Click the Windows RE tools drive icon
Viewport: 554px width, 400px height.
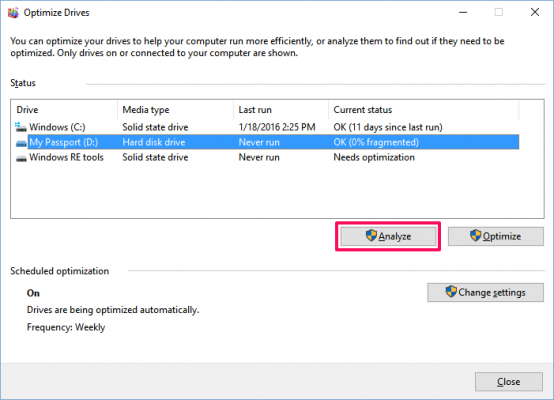coord(21,158)
